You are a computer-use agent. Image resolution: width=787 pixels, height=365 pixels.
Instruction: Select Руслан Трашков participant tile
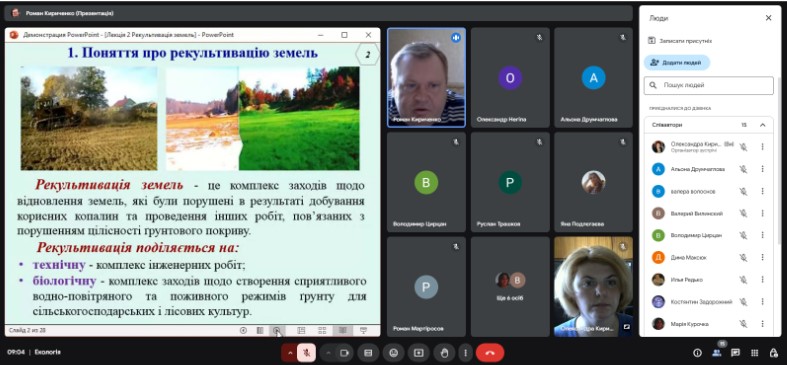point(510,182)
